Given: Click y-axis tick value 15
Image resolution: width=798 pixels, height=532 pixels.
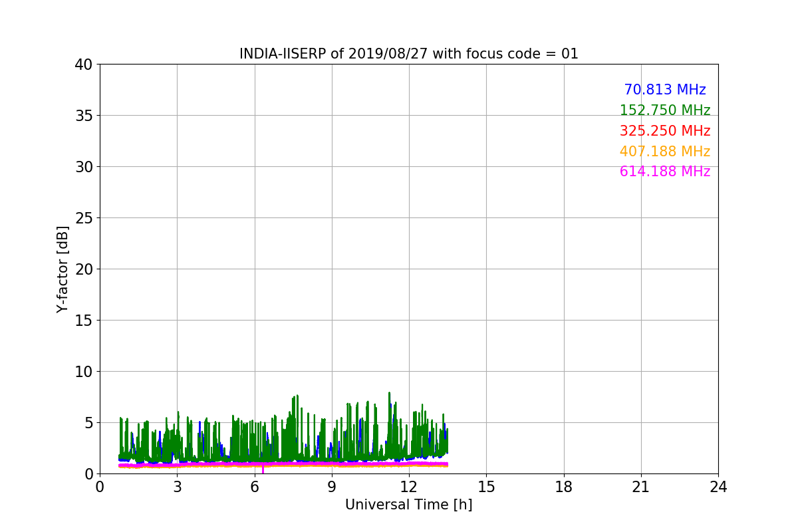Looking at the screenshot, I should pyautogui.click(x=84, y=321).
